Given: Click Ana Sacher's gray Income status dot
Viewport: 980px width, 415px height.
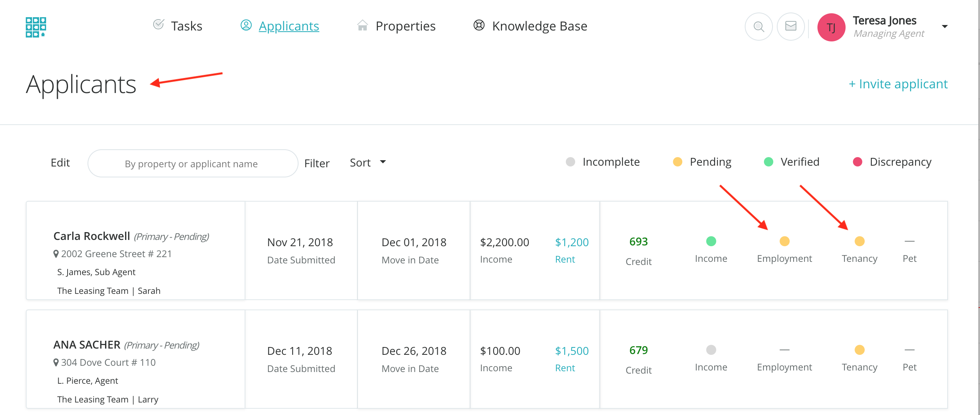Looking at the screenshot, I should (x=711, y=350).
